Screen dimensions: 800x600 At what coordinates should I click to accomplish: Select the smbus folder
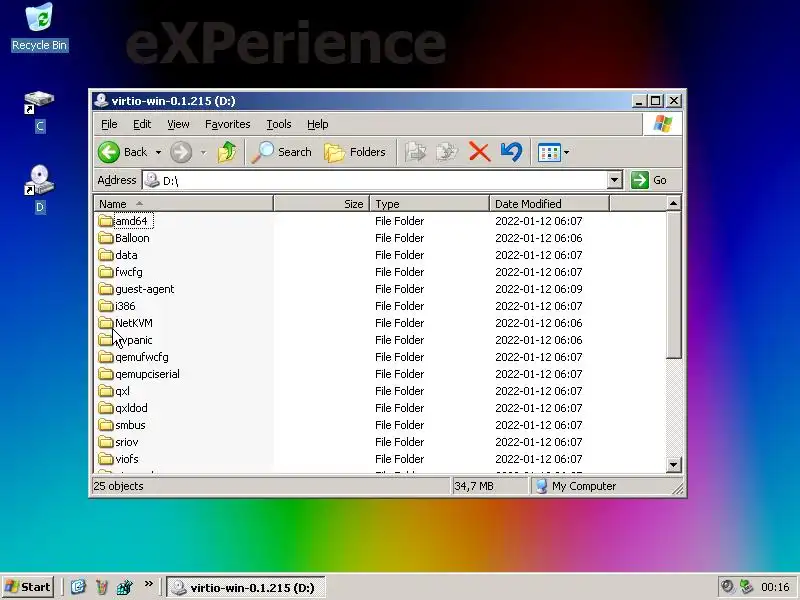(x=122, y=425)
